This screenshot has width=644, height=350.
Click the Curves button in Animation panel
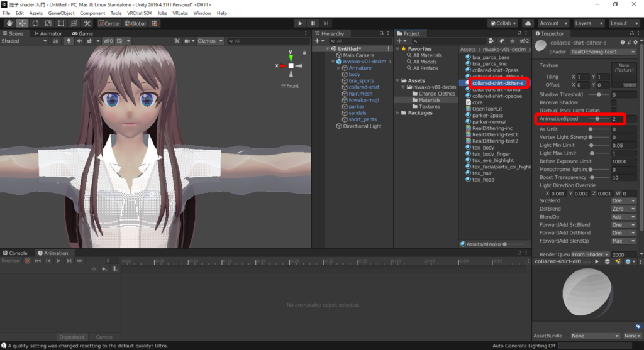pyautogui.click(x=104, y=337)
